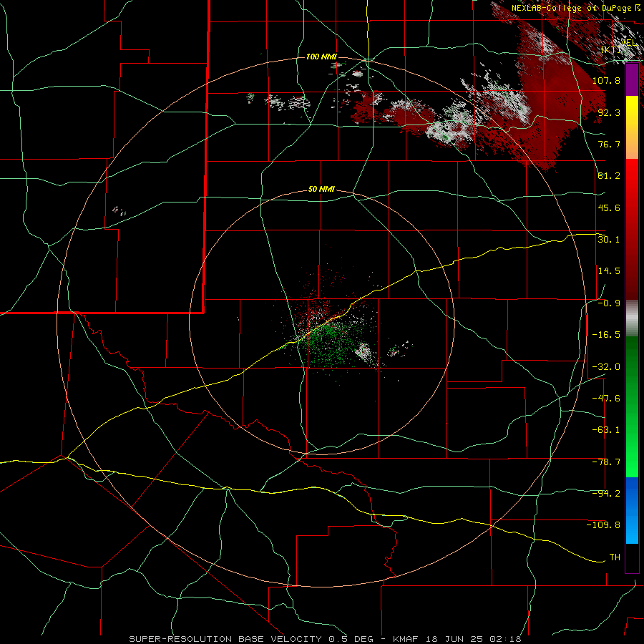Image resolution: width=644 pixels, height=644 pixels.
Task: Click the blue segment of the color bar
Action: point(632,510)
